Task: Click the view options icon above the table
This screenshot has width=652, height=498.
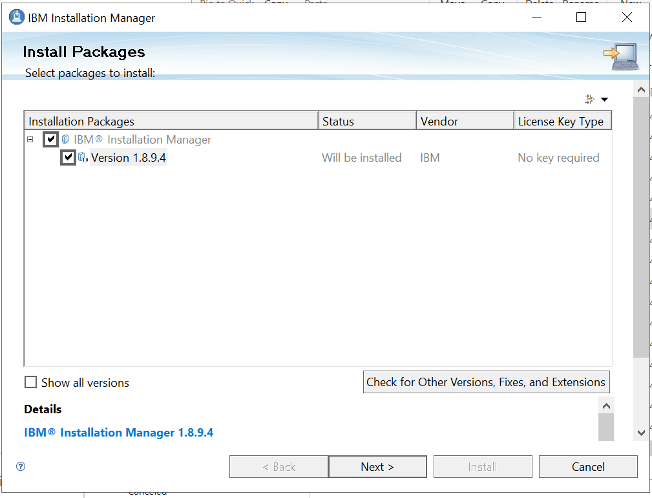Action: pyautogui.click(x=589, y=99)
